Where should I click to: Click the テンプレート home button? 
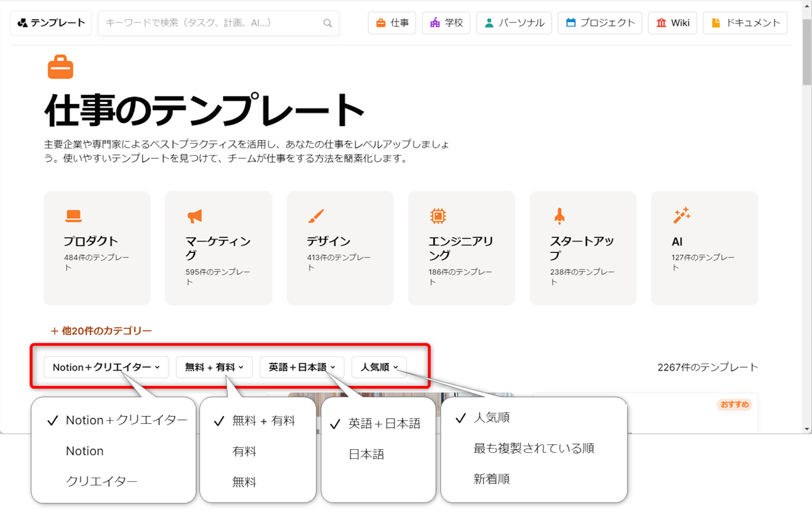pyautogui.click(x=51, y=23)
